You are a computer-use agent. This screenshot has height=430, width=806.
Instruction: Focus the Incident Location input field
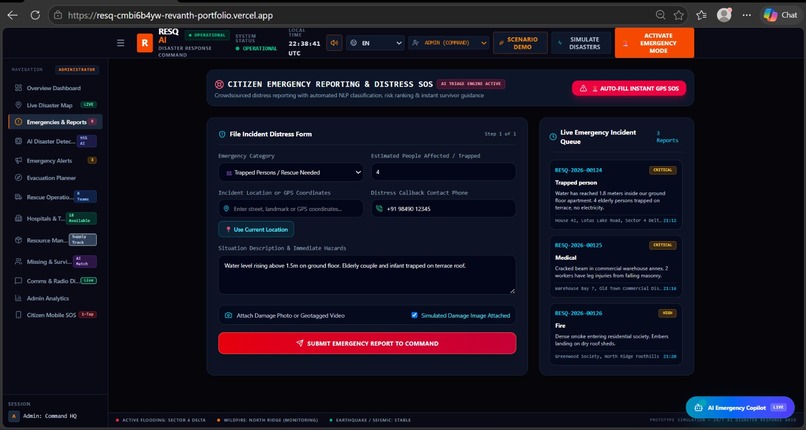291,209
